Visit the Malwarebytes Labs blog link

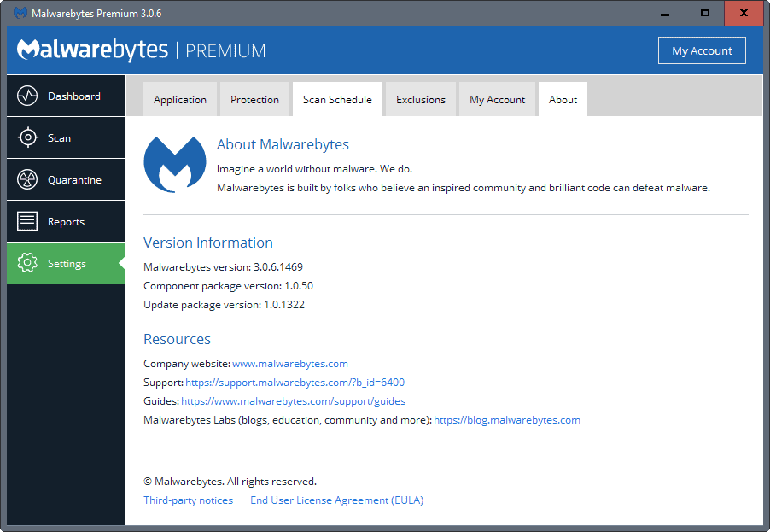(507, 419)
